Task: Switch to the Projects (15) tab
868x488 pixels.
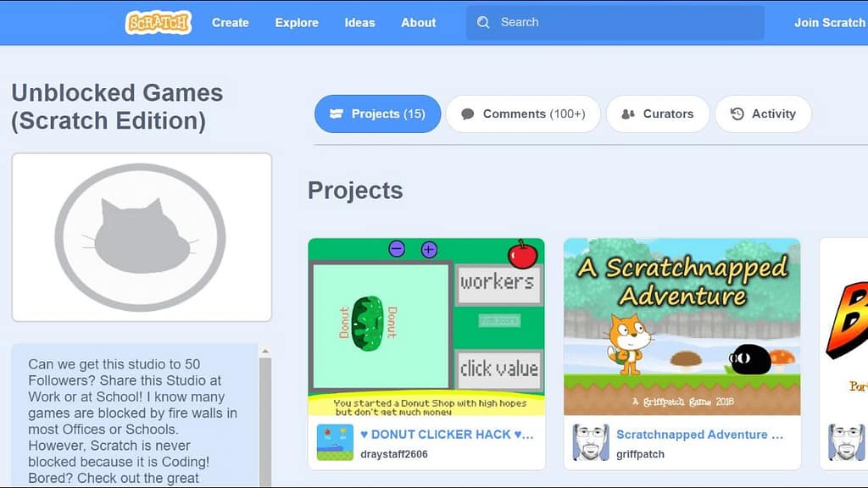Action: click(377, 114)
